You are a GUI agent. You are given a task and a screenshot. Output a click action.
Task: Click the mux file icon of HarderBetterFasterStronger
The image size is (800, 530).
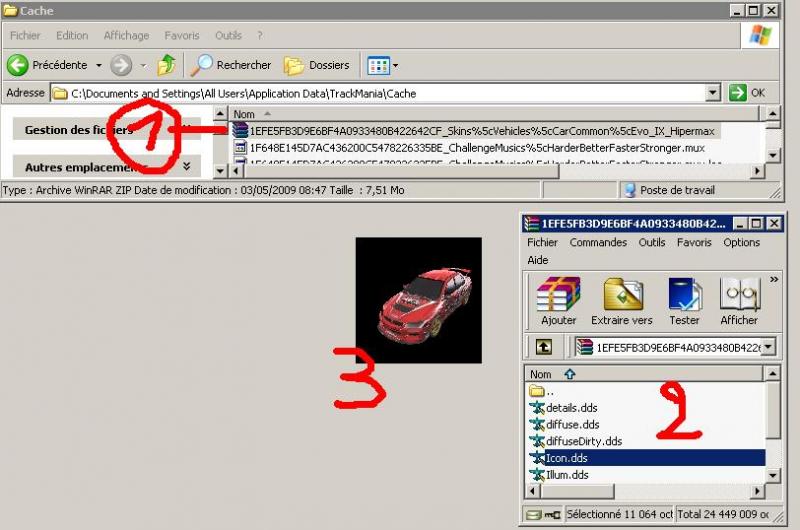coord(240,148)
